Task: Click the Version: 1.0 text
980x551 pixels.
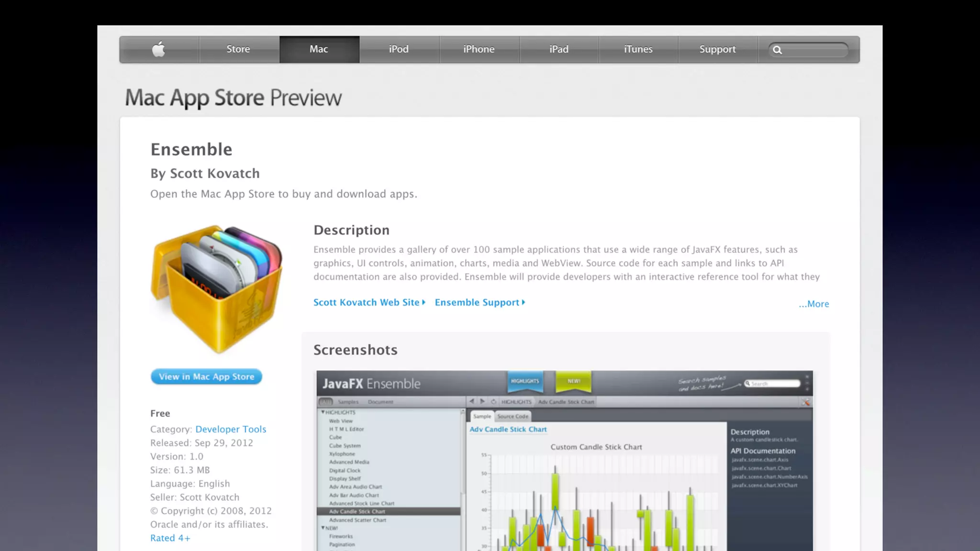Action: 177,456
